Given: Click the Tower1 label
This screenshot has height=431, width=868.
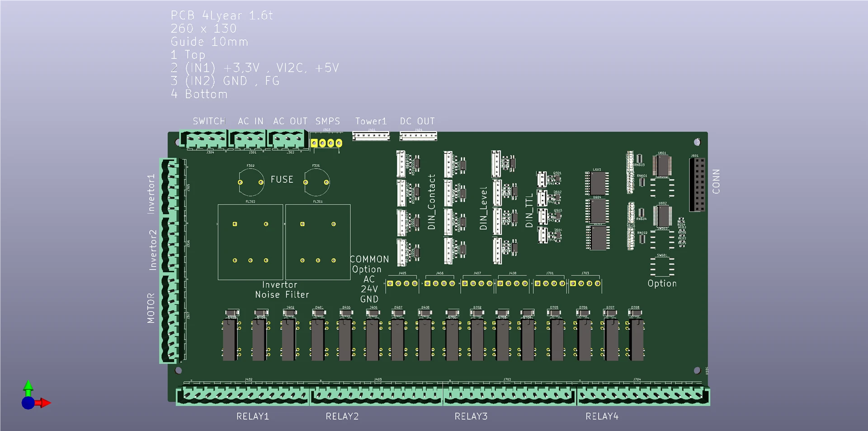Looking at the screenshot, I should 371,121.
